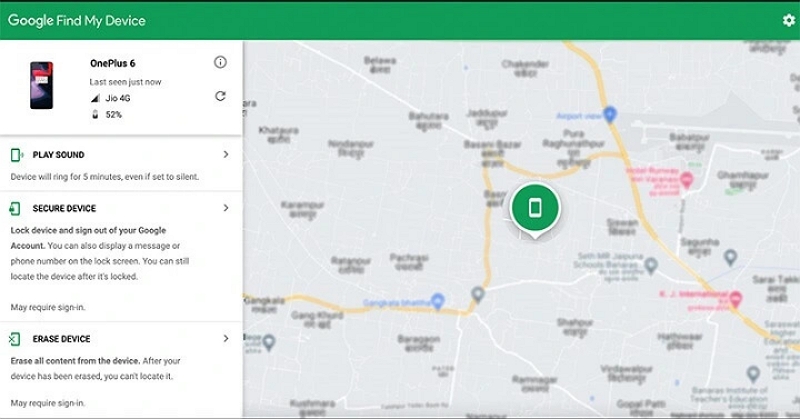Refresh the OnePlus 6 location
The height and width of the screenshot is (419, 800).
click(220, 96)
